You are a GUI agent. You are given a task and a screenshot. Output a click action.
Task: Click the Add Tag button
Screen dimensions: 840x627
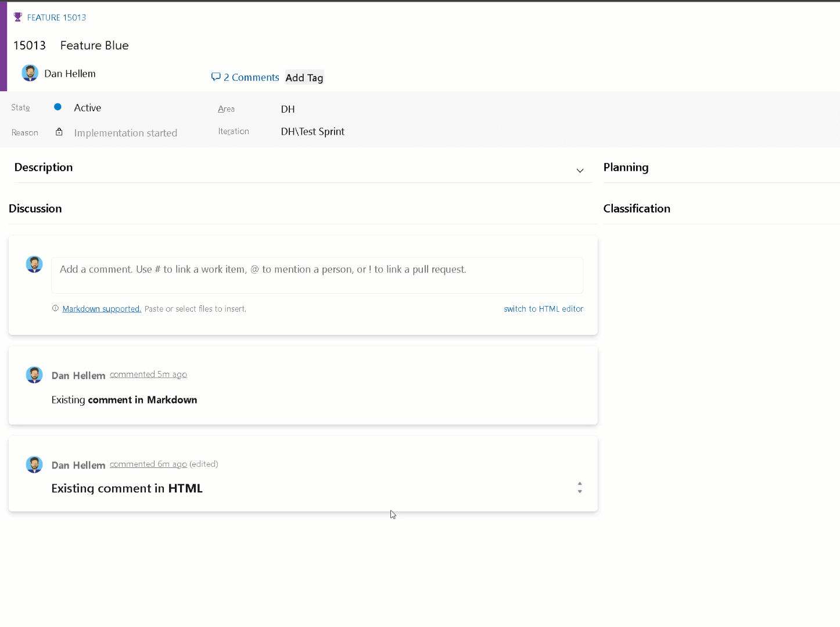tap(304, 77)
